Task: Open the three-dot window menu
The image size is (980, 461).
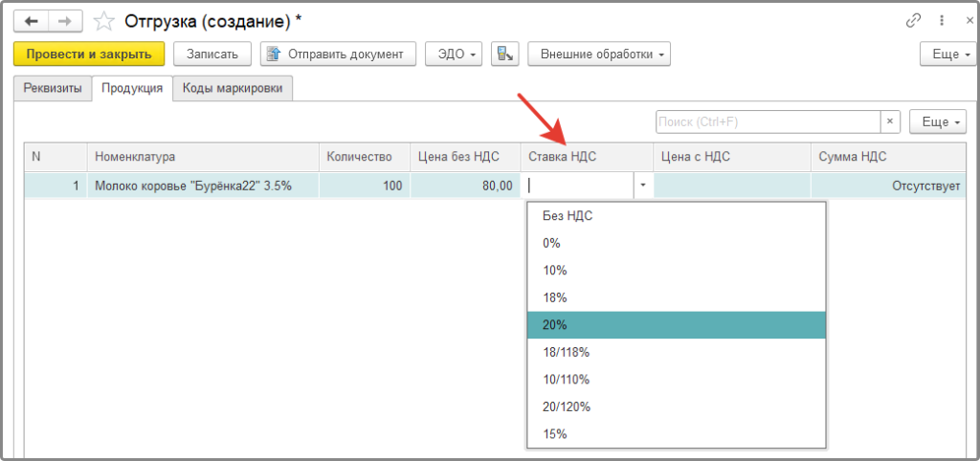Action: click(x=942, y=21)
